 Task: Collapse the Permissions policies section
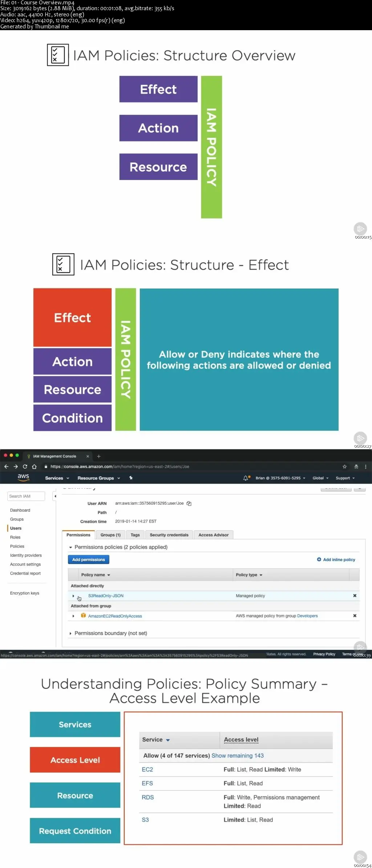click(70, 547)
